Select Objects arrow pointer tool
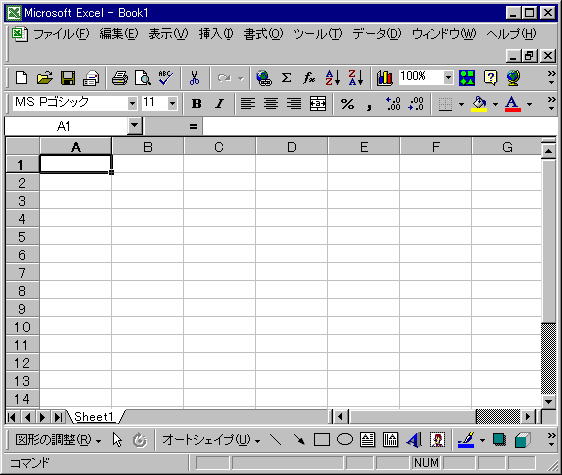Viewport: 562px width, 475px height. click(x=117, y=440)
